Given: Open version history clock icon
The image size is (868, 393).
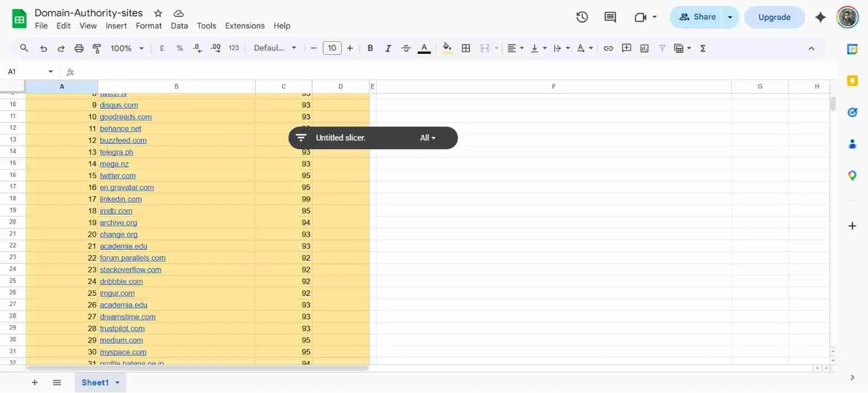Looking at the screenshot, I should click(x=582, y=17).
